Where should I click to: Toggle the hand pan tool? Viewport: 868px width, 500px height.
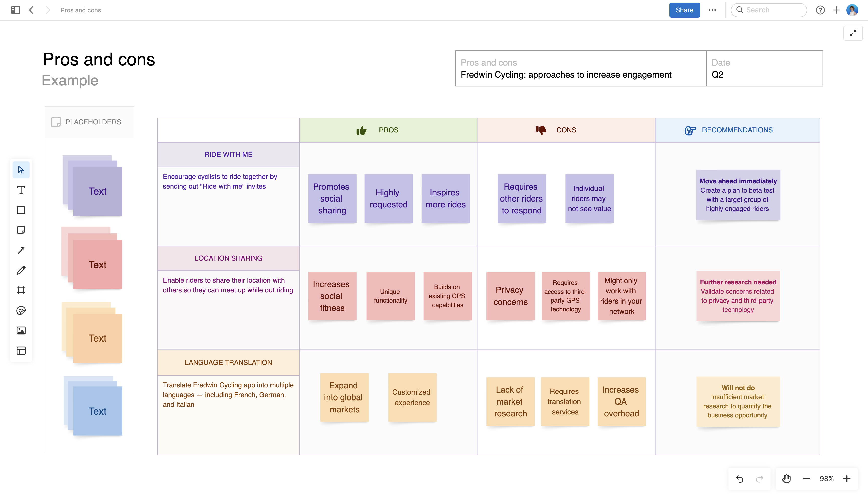point(786,479)
